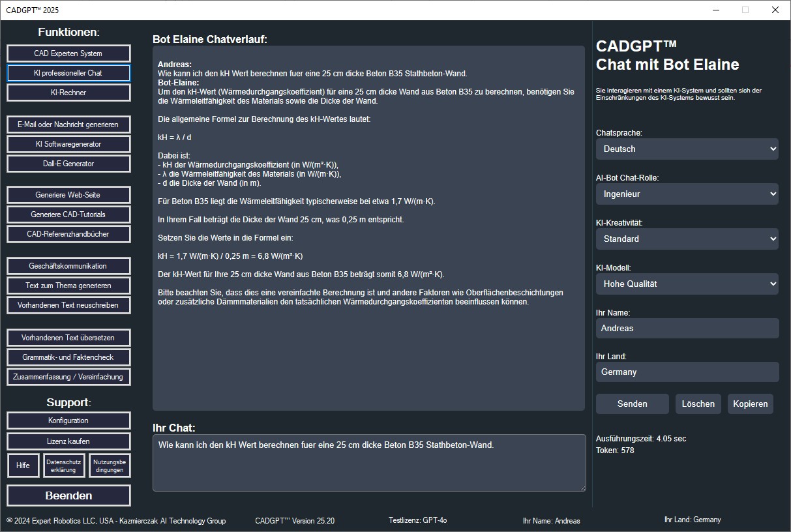This screenshot has height=532, width=791.
Task: Click Text zum Thema generieren
Action: coord(68,286)
